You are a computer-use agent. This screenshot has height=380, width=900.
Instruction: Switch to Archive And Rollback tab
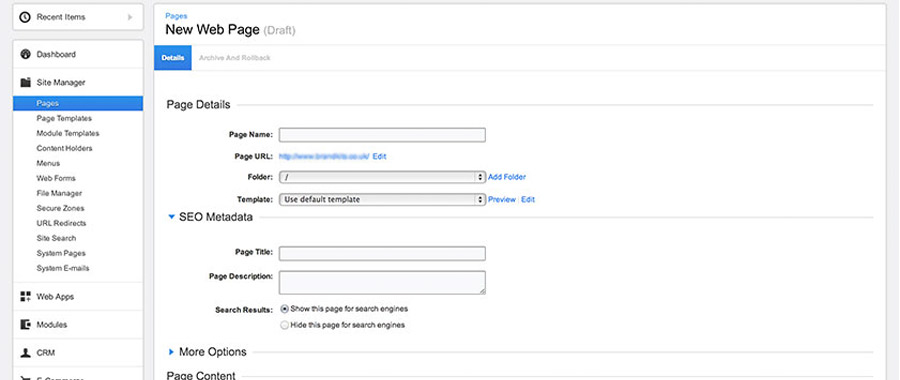(234, 58)
